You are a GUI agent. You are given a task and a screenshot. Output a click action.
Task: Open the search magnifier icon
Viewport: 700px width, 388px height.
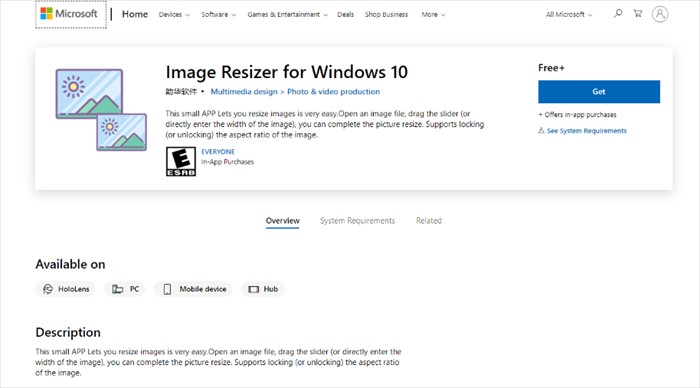[x=618, y=13]
